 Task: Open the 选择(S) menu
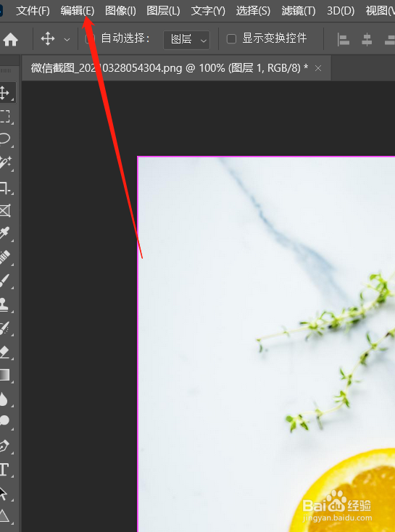(x=253, y=11)
